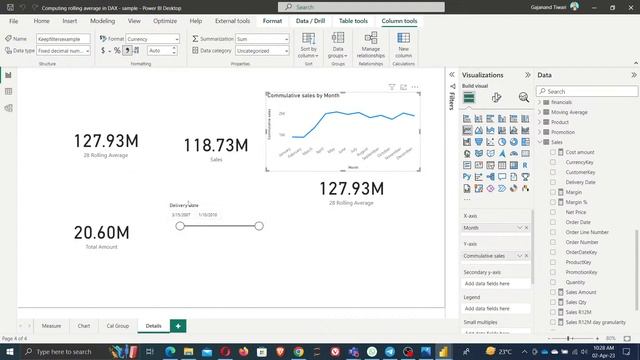This screenshot has height=360, width=640.
Task: Click the right Delivery date slider handle
Action: point(259,226)
